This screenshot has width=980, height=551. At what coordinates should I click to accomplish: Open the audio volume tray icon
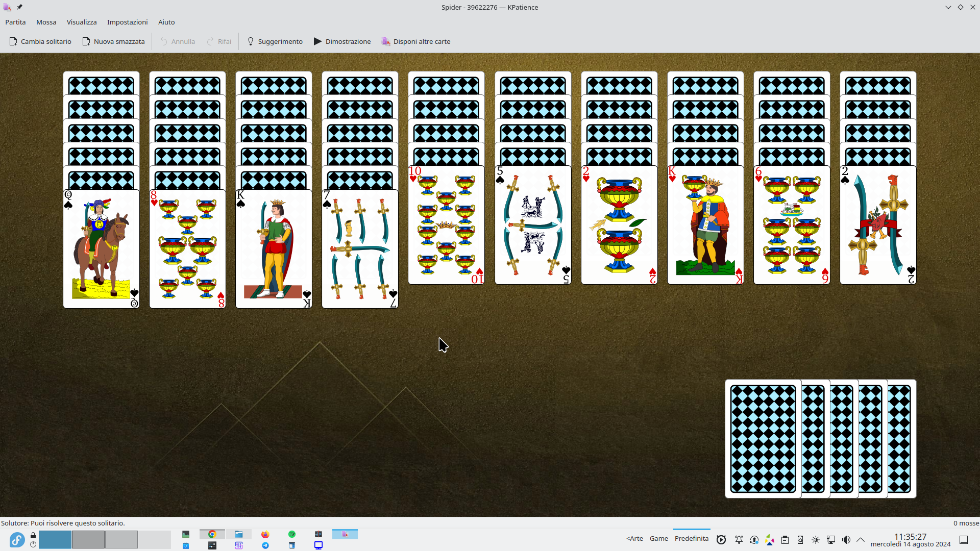pos(846,540)
